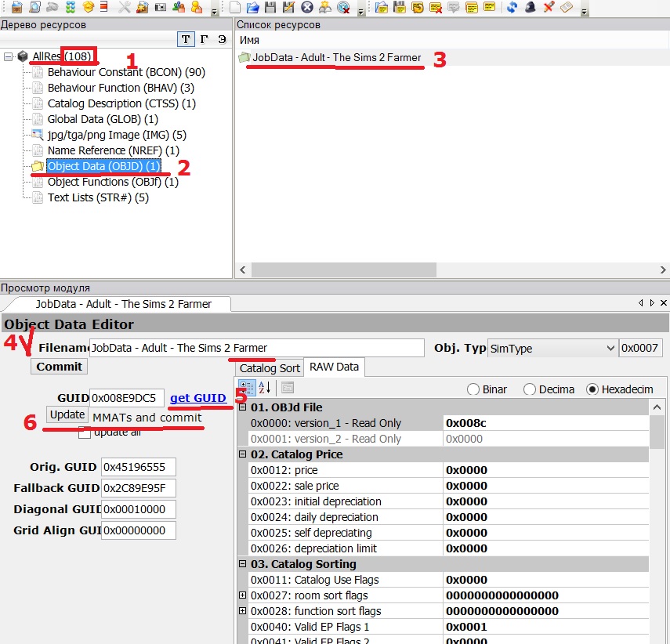Screen dimensions: 670x644
Task: Click the crossed wrench and screwdriver icon
Action: point(125,8)
